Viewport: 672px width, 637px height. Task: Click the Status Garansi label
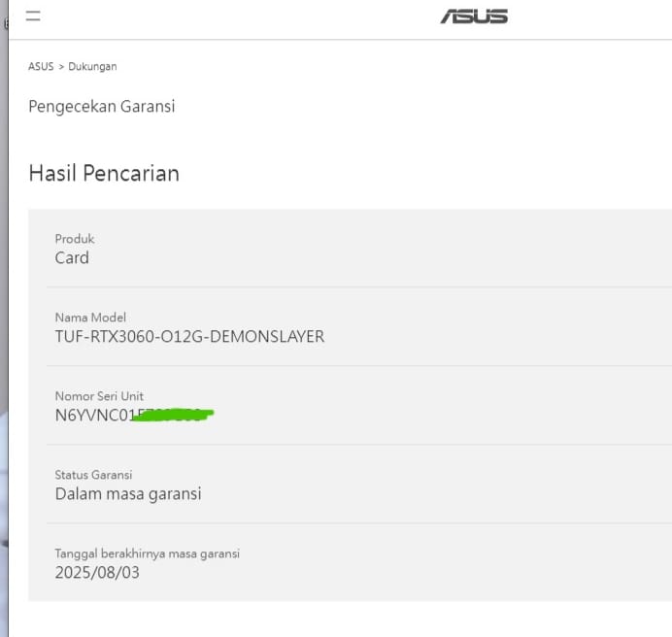click(93, 475)
